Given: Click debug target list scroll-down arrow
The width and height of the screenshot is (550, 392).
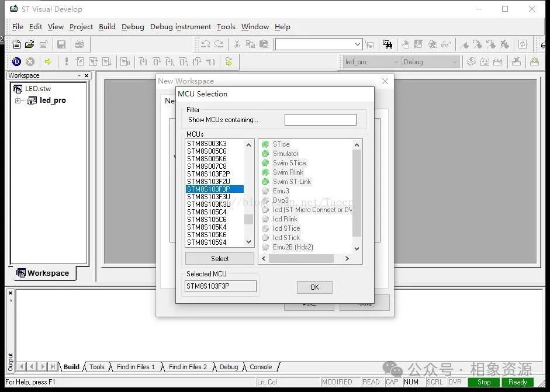Looking at the screenshot, I should pos(357,249).
